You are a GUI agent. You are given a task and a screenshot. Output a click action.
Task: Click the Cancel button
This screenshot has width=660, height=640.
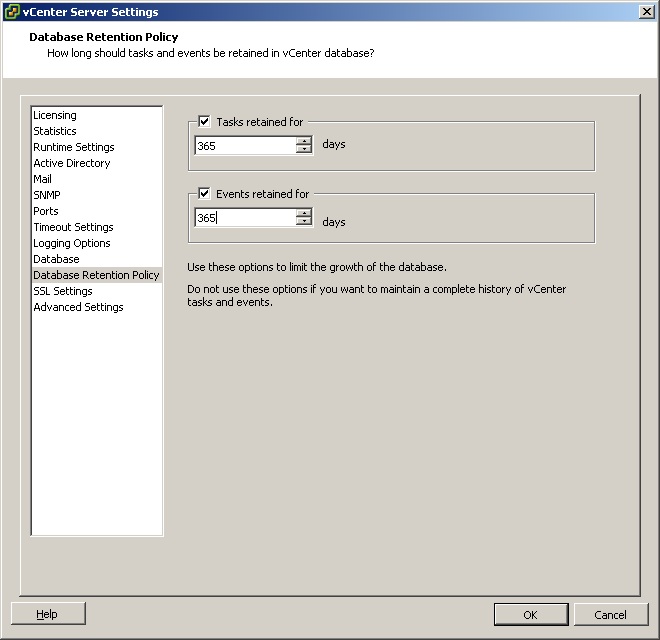pyautogui.click(x=610, y=615)
